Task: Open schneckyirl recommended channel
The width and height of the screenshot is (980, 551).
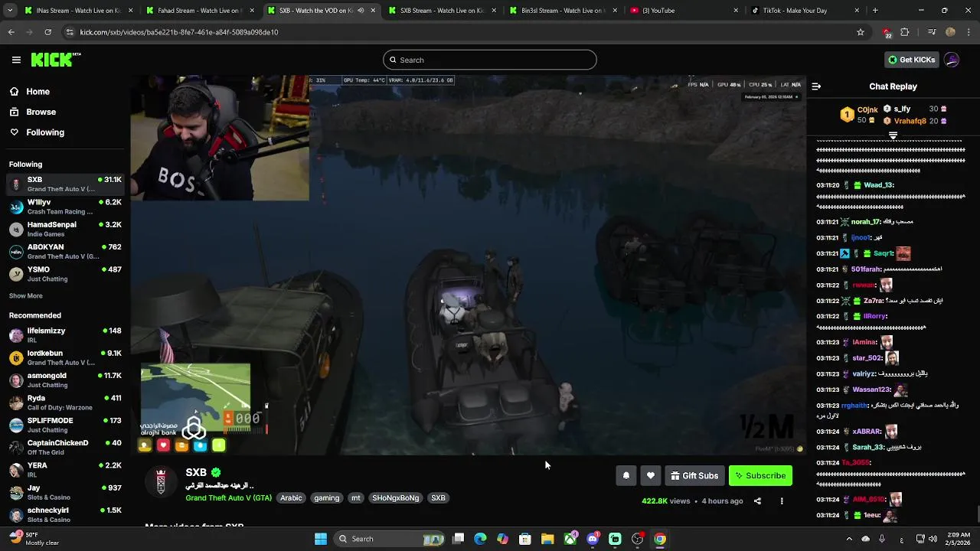Action: pos(65,514)
